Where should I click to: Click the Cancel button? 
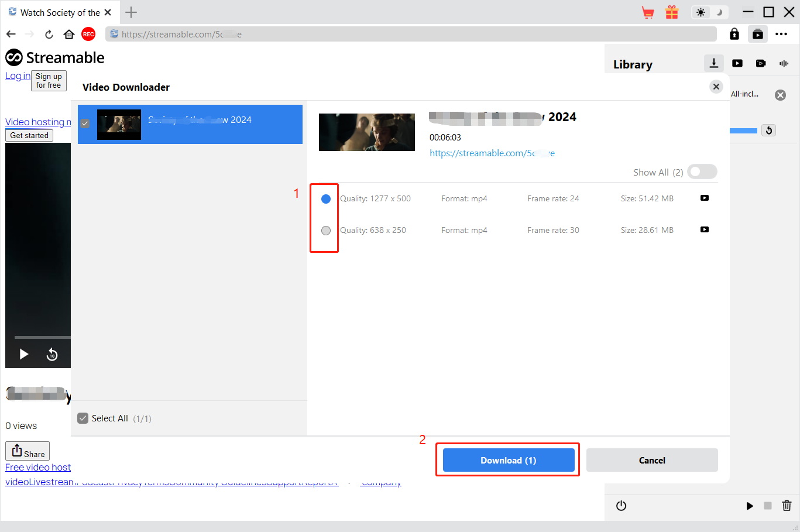tap(652, 461)
